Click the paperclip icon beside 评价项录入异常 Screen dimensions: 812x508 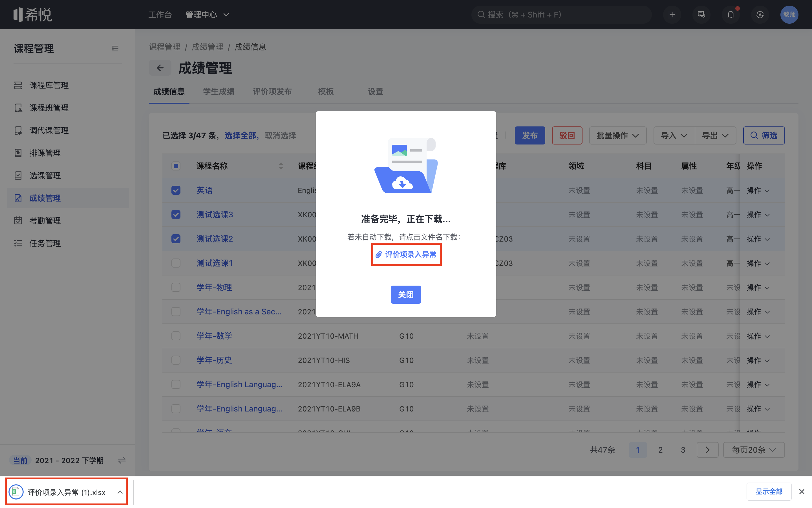coord(378,255)
